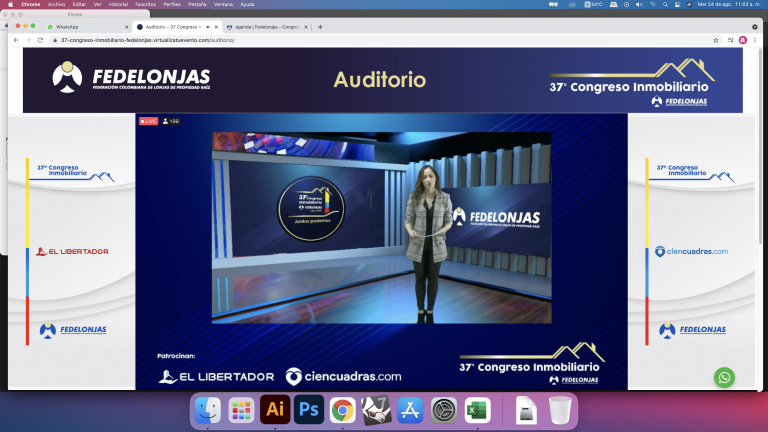The image size is (768, 432).
Task: Click the ciencuadras.com sponsor logo below video
Action: (x=343, y=377)
